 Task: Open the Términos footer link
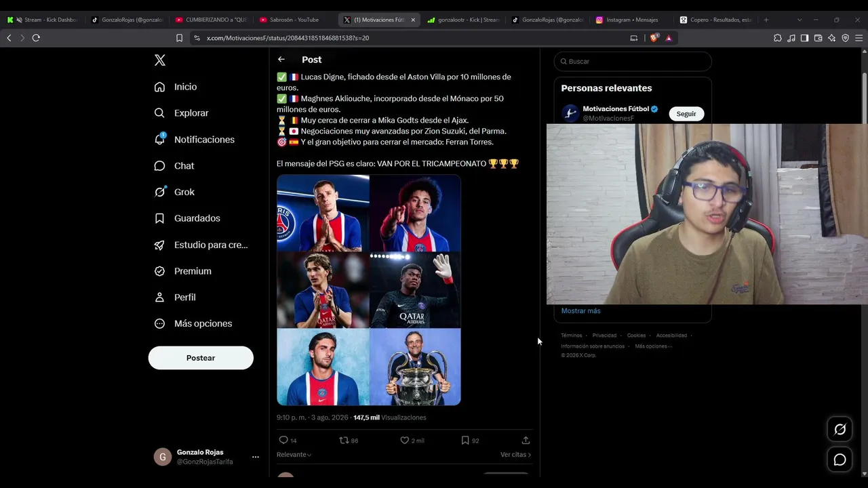pyautogui.click(x=571, y=335)
